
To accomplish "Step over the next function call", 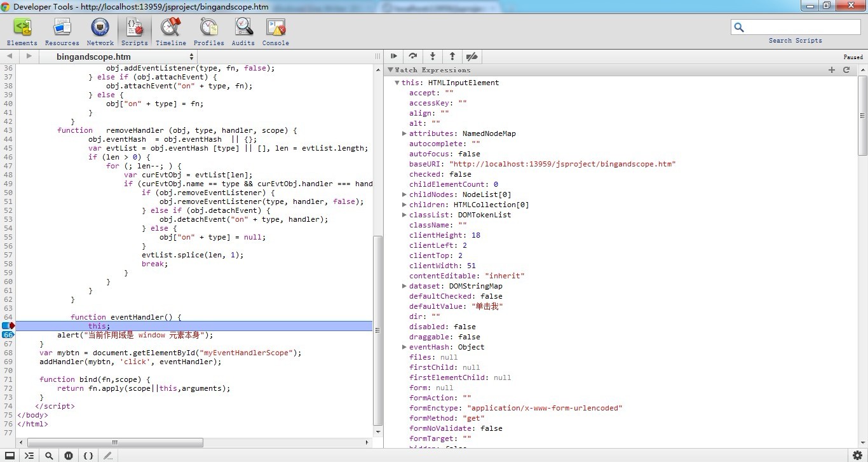I will point(413,57).
